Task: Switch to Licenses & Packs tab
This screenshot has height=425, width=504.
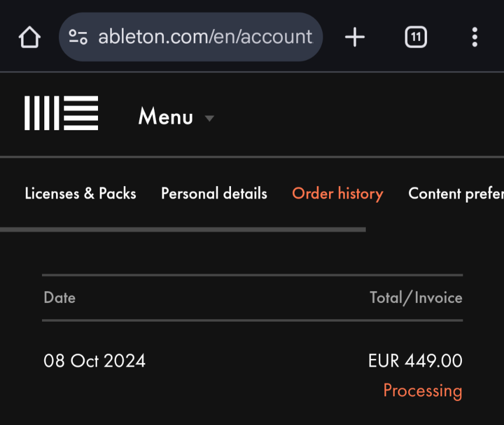Action: click(80, 194)
